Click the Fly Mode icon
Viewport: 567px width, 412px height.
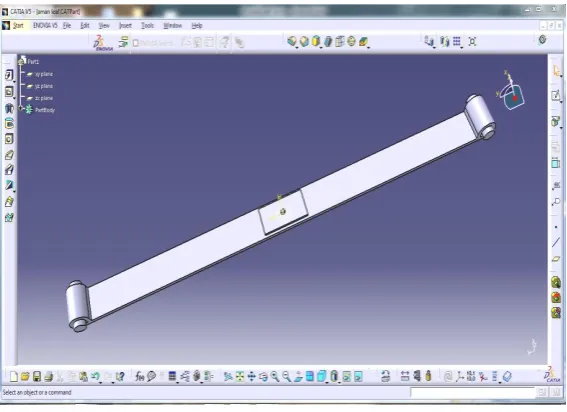point(228,377)
